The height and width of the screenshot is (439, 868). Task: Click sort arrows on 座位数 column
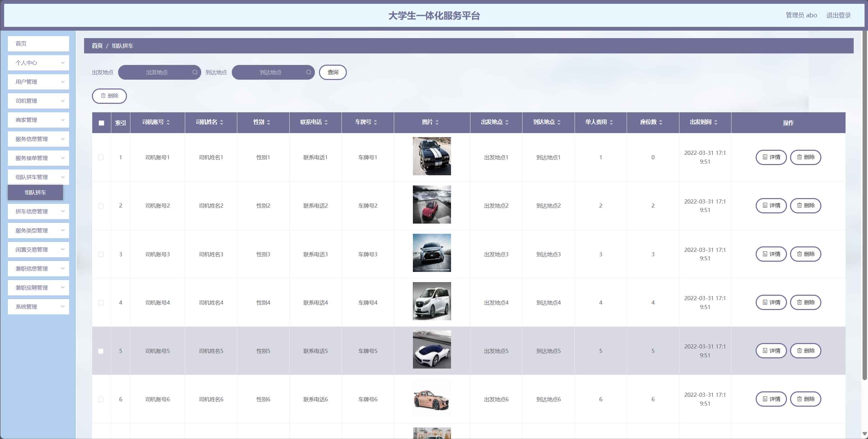click(x=661, y=122)
